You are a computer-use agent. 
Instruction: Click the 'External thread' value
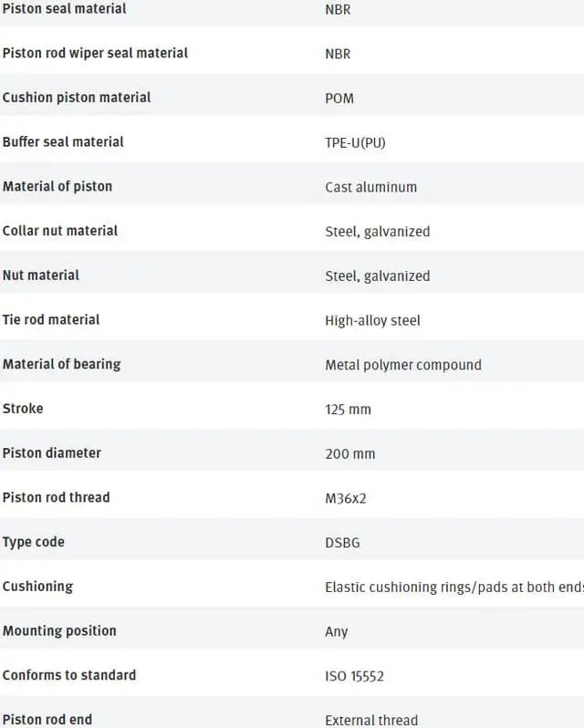pyautogui.click(x=371, y=720)
